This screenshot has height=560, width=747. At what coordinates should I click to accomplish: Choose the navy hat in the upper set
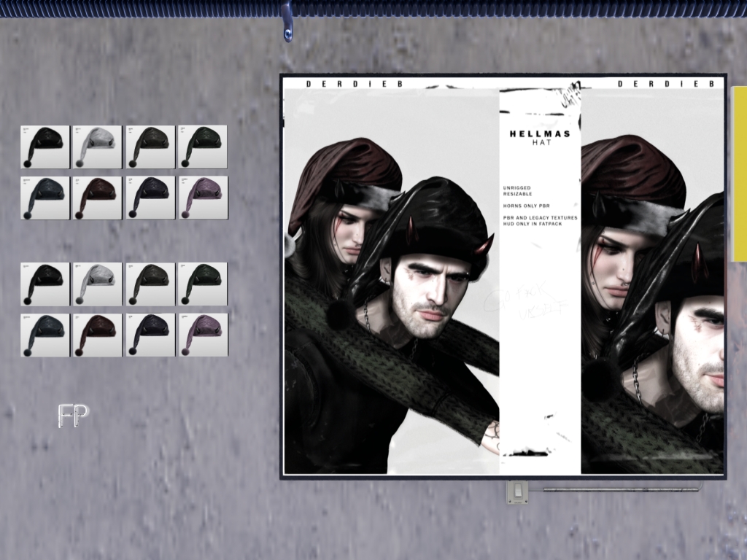click(150, 198)
